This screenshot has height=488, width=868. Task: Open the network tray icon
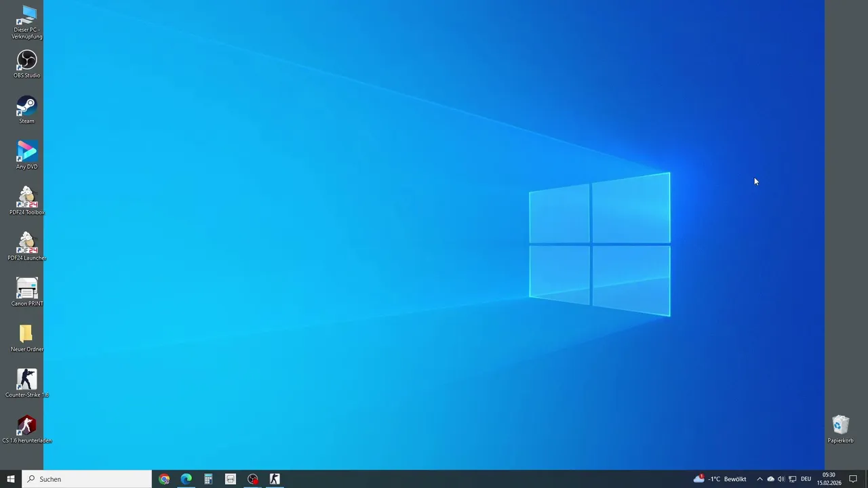click(792, 479)
